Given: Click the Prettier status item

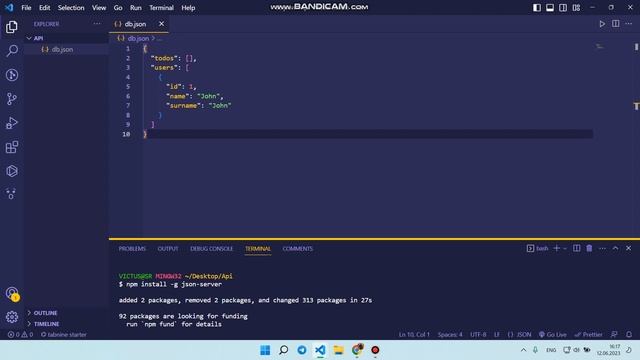Looking at the screenshot, I should coord(588,335).
